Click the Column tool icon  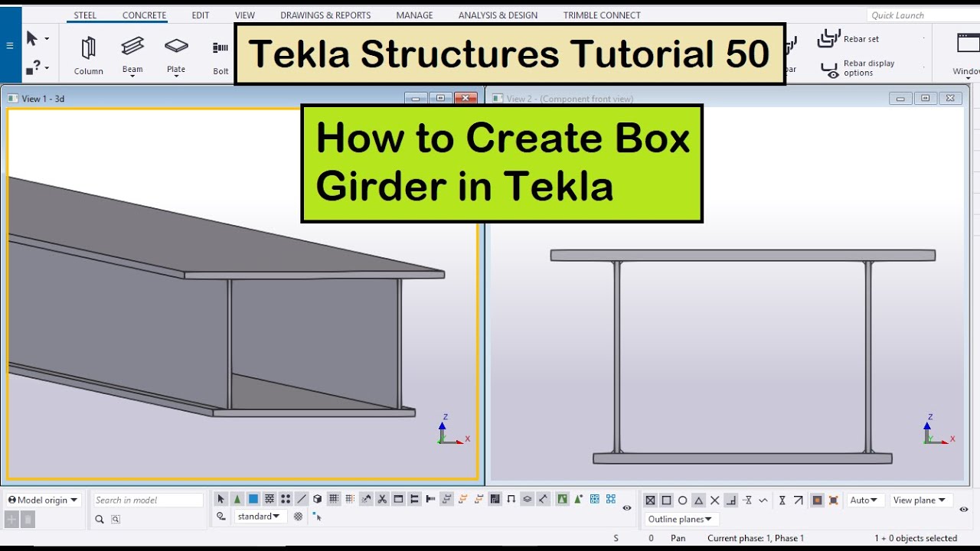click(88, 48)
